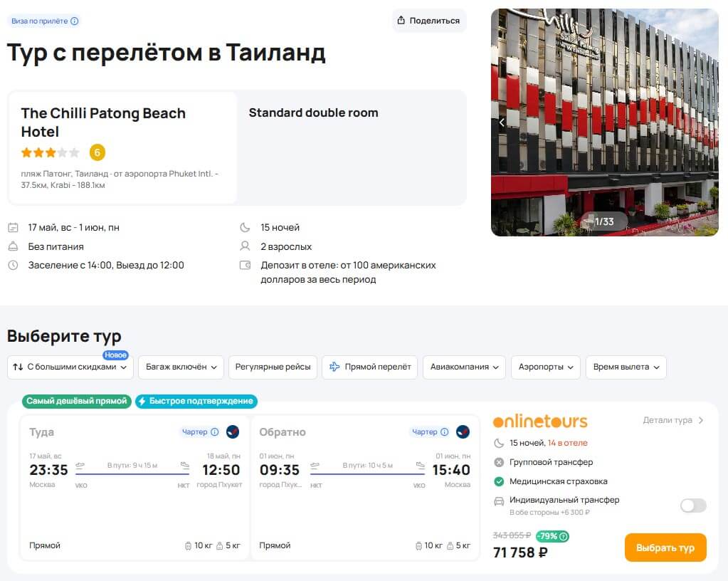
Task: Click the crossed icon beside Групповой трансфер
Action: (x=499, y=462)
